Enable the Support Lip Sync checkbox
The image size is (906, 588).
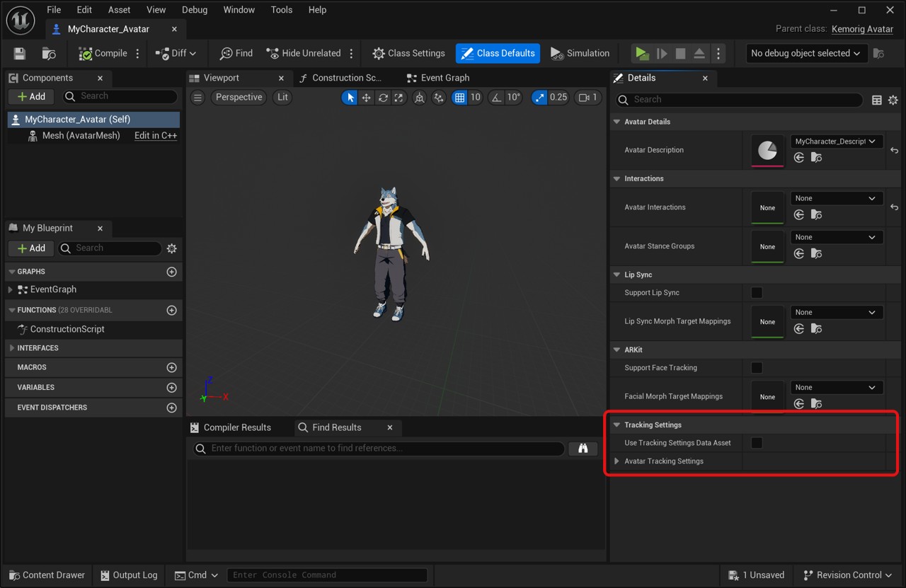tap(757, 293)
